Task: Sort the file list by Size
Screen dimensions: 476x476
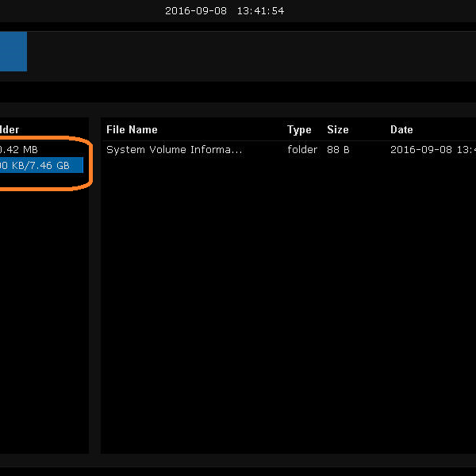Action: tap(337, 129)
